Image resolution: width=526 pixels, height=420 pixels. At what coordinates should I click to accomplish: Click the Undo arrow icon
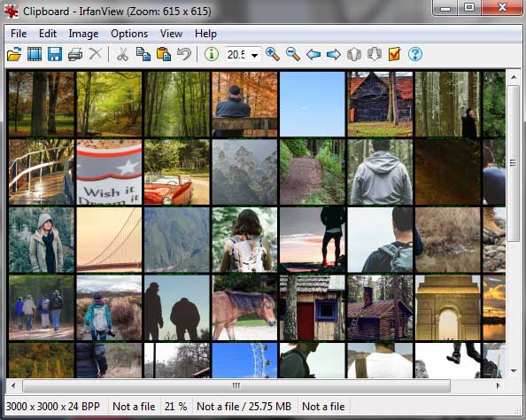click(x=184, y=54)
